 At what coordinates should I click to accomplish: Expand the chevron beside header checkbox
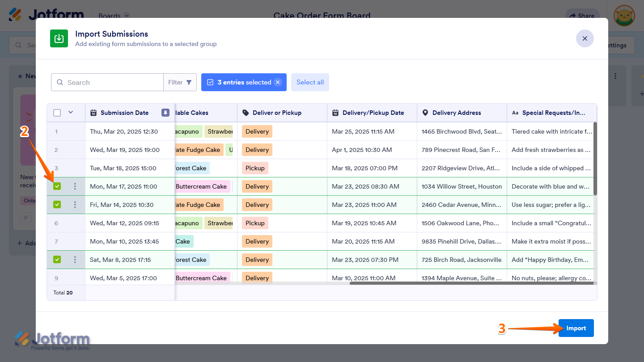[71, 112]
